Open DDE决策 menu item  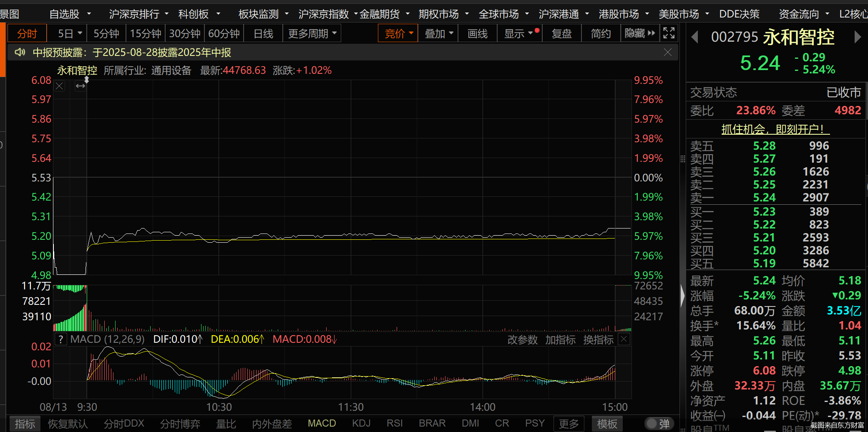[x=739, y=14]
